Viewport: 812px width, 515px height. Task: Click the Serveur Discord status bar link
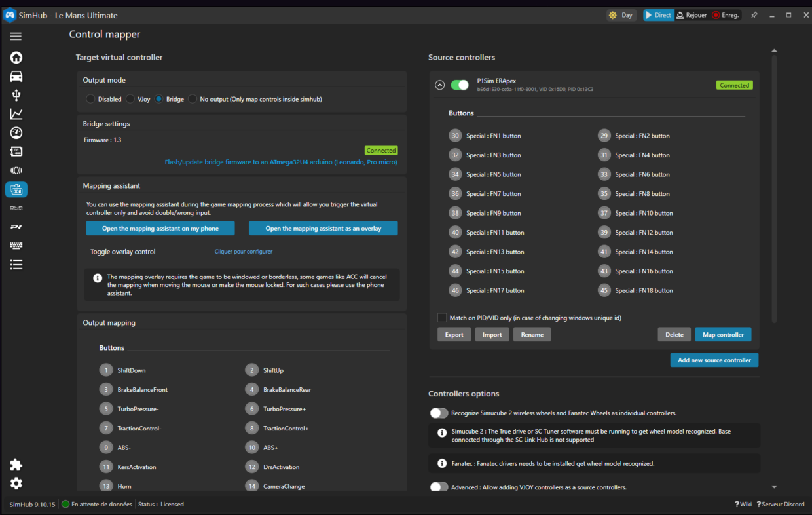click(780, 504)
